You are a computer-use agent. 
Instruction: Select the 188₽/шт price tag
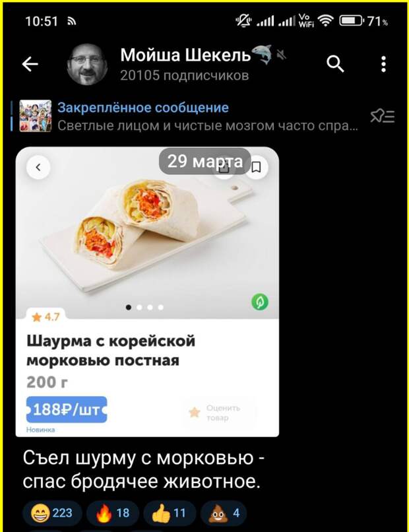[67, 409]
